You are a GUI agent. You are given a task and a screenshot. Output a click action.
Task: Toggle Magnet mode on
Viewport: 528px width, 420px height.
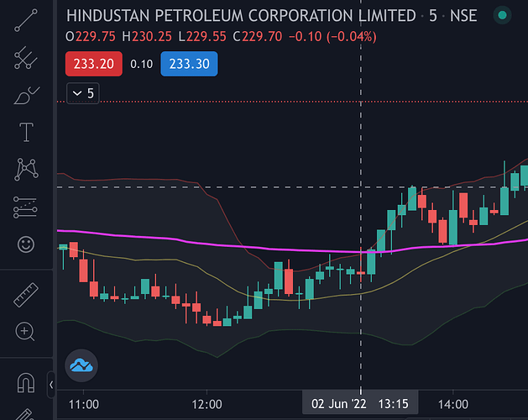pyautogui.click(x=26, y=385)
